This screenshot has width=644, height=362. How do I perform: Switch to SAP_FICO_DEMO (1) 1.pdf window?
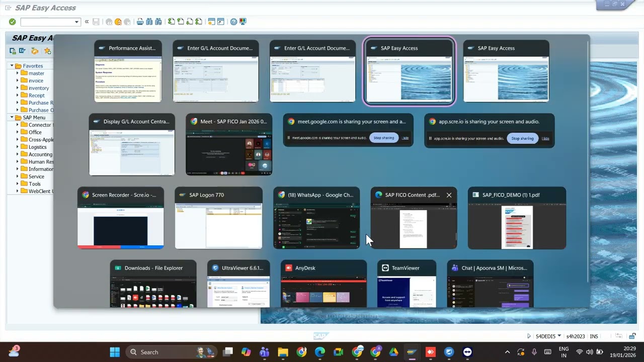(x=517, y=218)
